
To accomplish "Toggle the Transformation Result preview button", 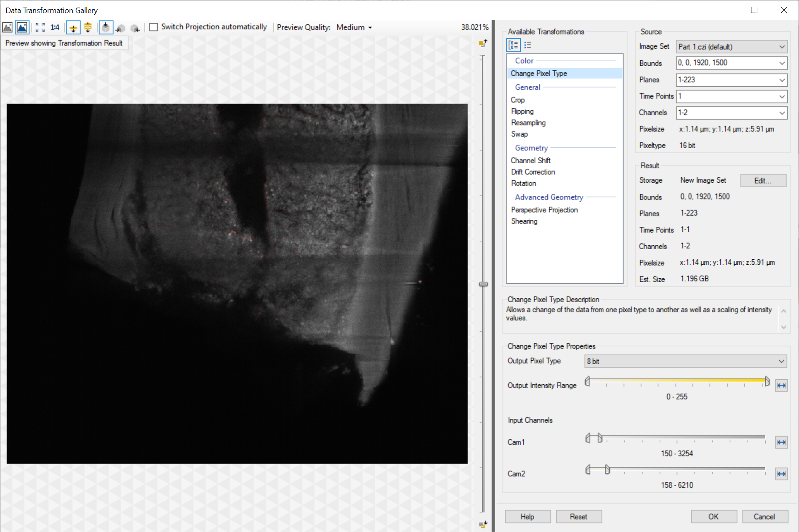I will point(22,28).
